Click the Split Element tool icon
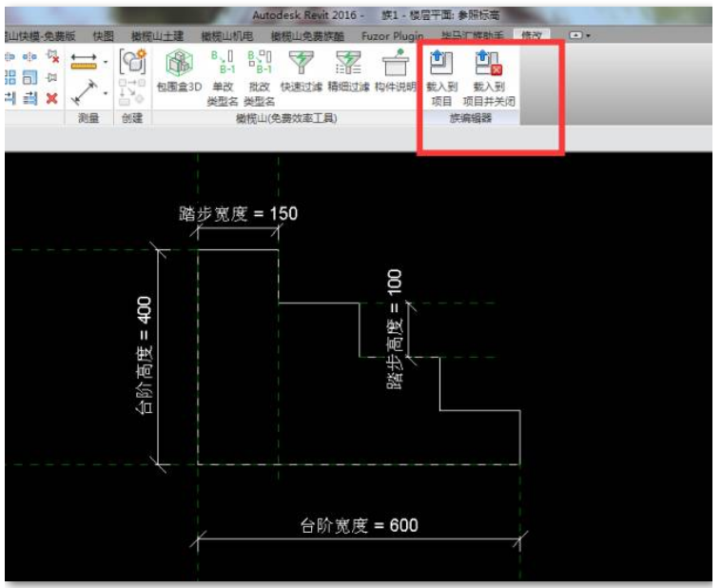Viewport: 721px width, 588px height. (x=10, y=56)
